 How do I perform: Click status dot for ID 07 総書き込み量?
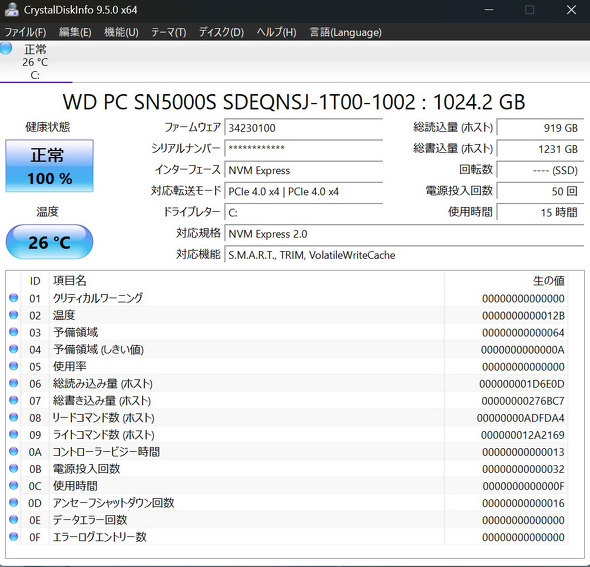14,400
